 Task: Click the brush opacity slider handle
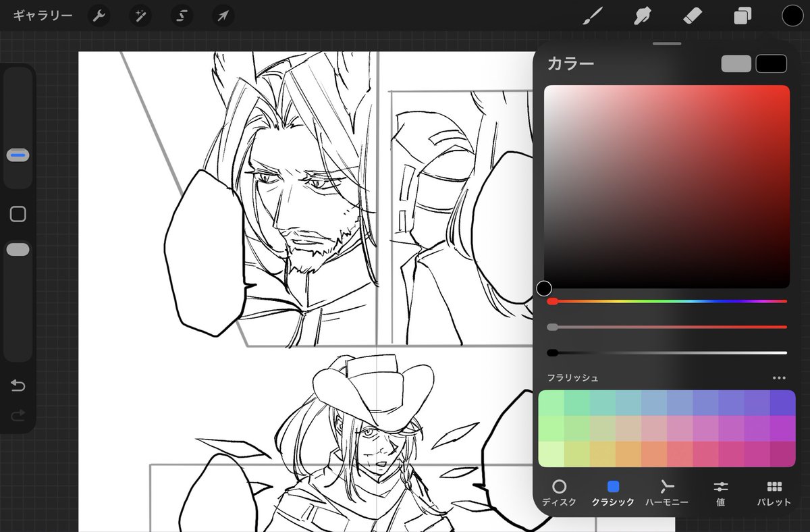pyautogui.click(x=18, y=250)
